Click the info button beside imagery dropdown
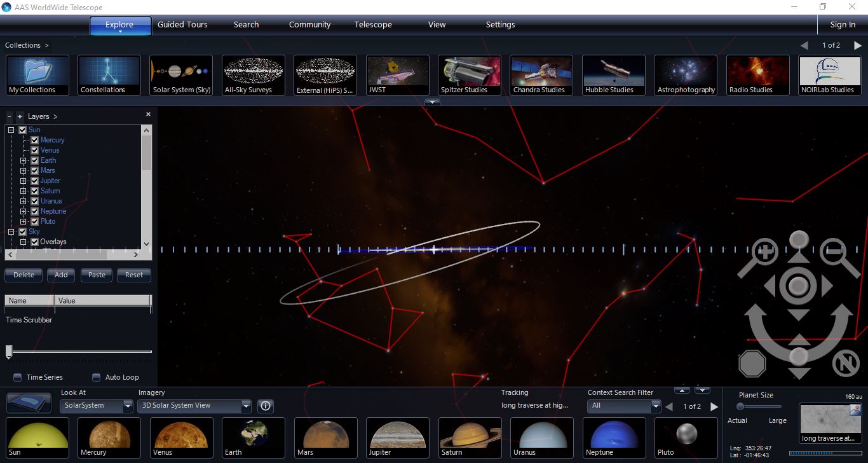 (x=266, y=406)
